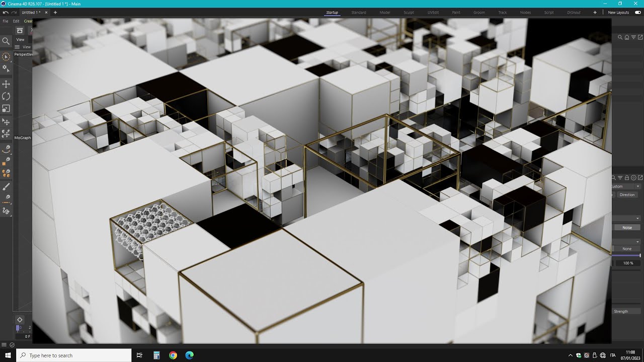Switch to the Standard layout tab
This screenshot has width=644, height=362.
tap(359, 13)
